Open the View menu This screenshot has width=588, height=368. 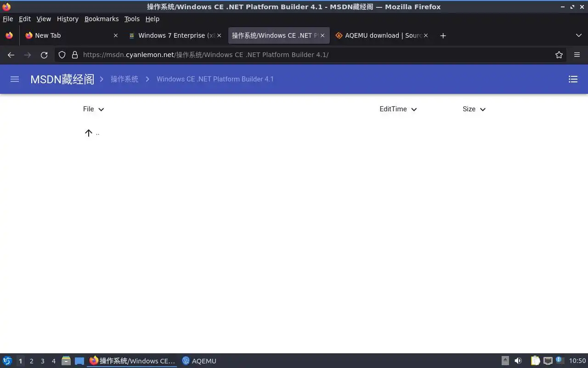tap(44, 19)
